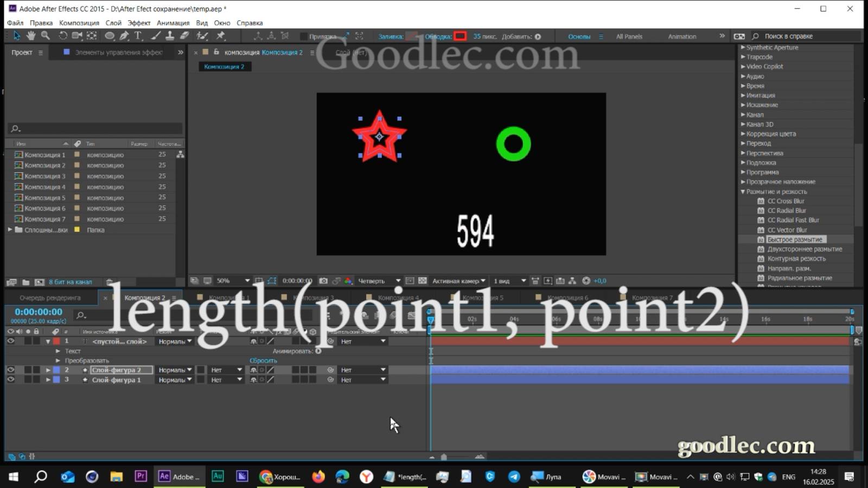Open the Файл menu
Image resolution: width=868 pixels, height=488 pixels.
(x=15, y=23)
